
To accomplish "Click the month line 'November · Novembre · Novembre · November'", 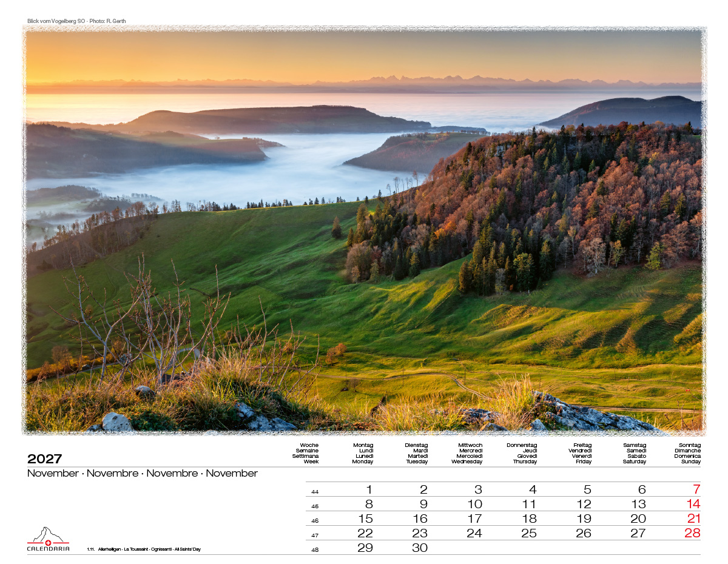I will pyautogui.click(x=143, y=473).
